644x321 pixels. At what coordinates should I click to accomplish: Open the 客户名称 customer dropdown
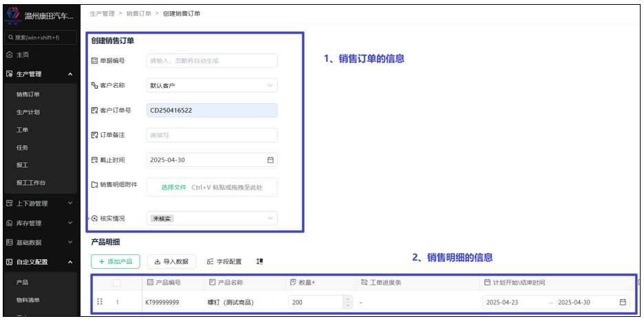212,86
